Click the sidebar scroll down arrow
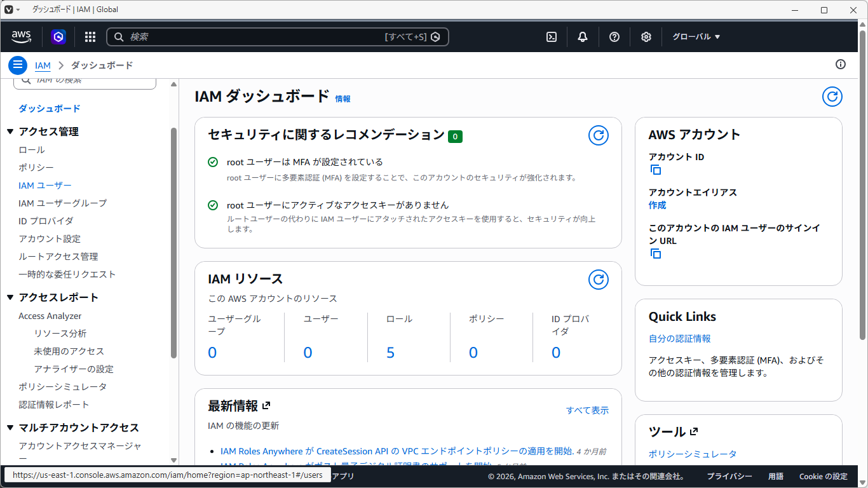This screenshot has width=868, height=488. pyautogui.click(x=174, y=460)
